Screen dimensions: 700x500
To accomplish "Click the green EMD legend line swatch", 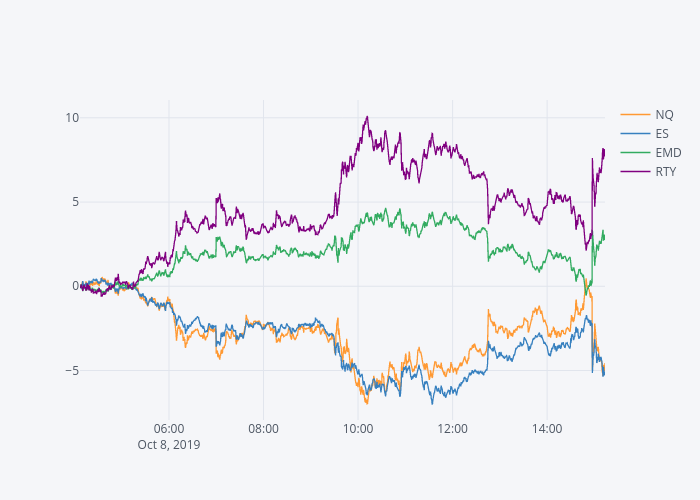I will click(635, 152).
